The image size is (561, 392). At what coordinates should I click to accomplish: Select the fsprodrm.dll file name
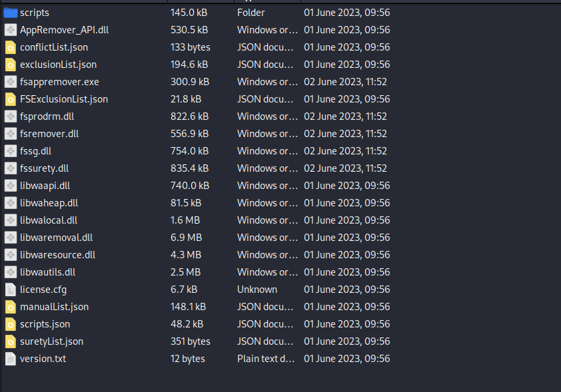coord(47,116)
